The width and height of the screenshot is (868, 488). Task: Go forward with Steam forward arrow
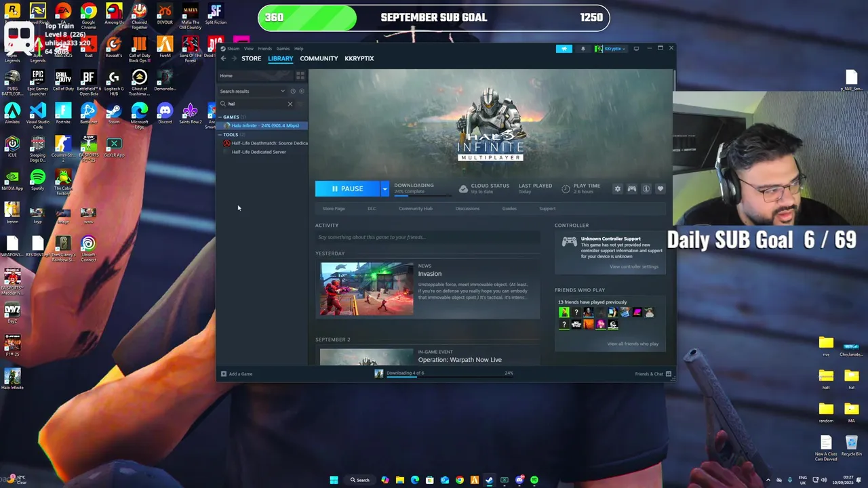click(x=233, y=58)
